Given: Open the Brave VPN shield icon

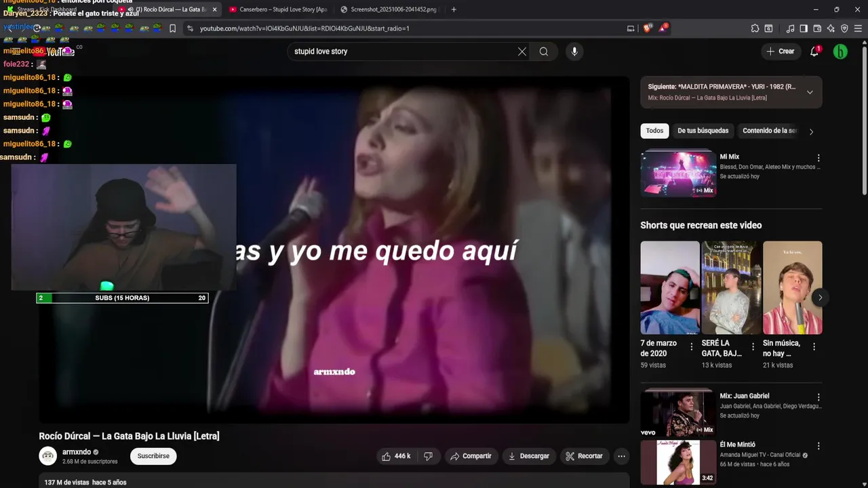Looking at the screenshot, I should [844, 28].
